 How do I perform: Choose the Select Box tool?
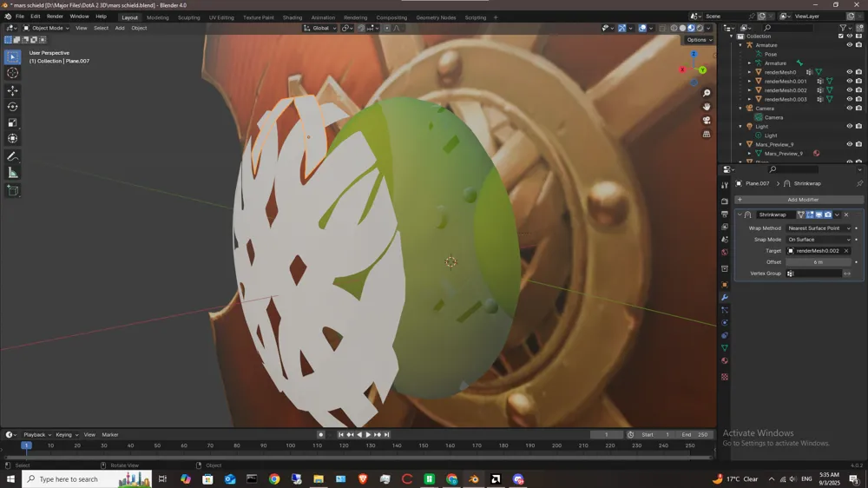13,56
